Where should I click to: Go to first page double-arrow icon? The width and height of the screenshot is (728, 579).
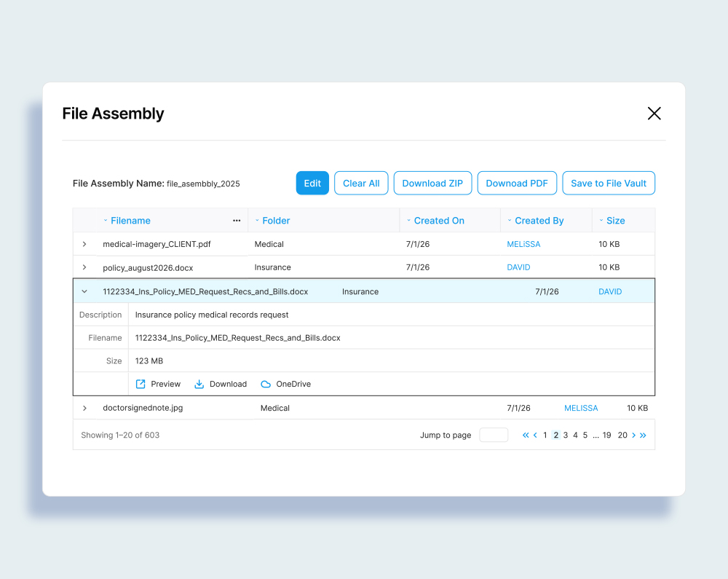[x=526, y=436]
